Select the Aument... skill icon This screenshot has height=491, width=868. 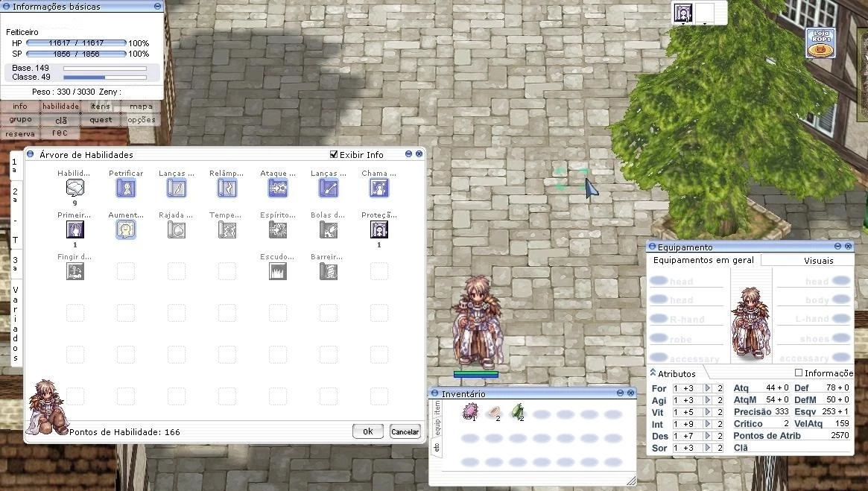pyautogui.click(x=126, y=229)
